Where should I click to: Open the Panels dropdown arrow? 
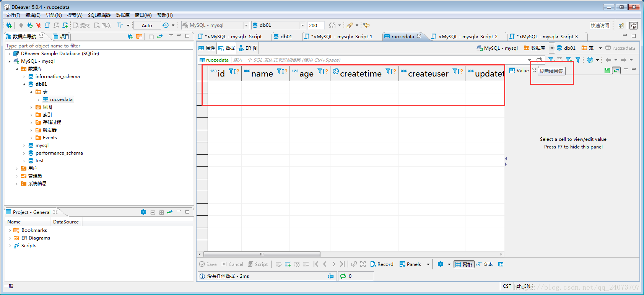tap(428, 264)
